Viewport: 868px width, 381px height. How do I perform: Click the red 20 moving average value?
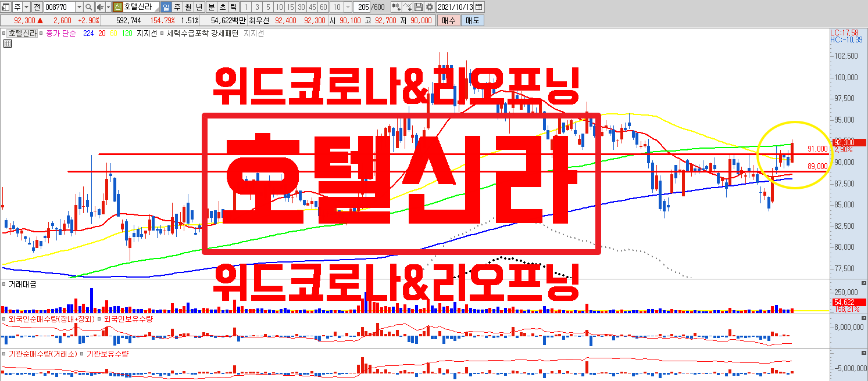102,33
